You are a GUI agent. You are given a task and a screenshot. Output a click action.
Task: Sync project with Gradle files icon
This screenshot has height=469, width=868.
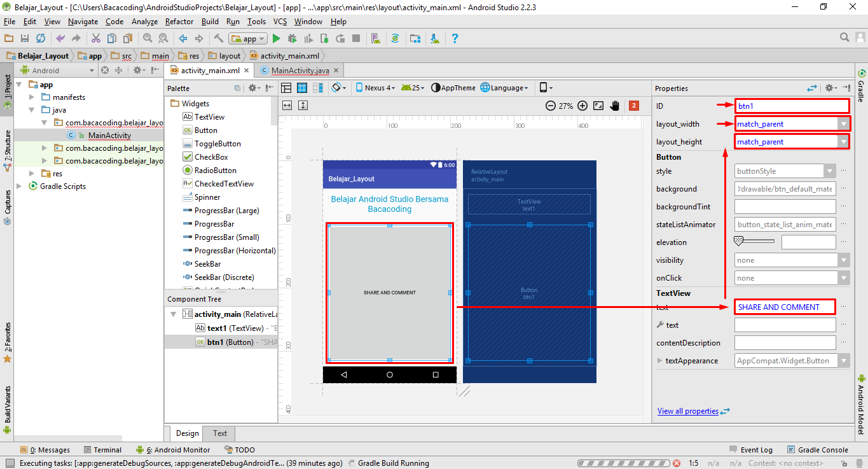[x=394, y=38]
